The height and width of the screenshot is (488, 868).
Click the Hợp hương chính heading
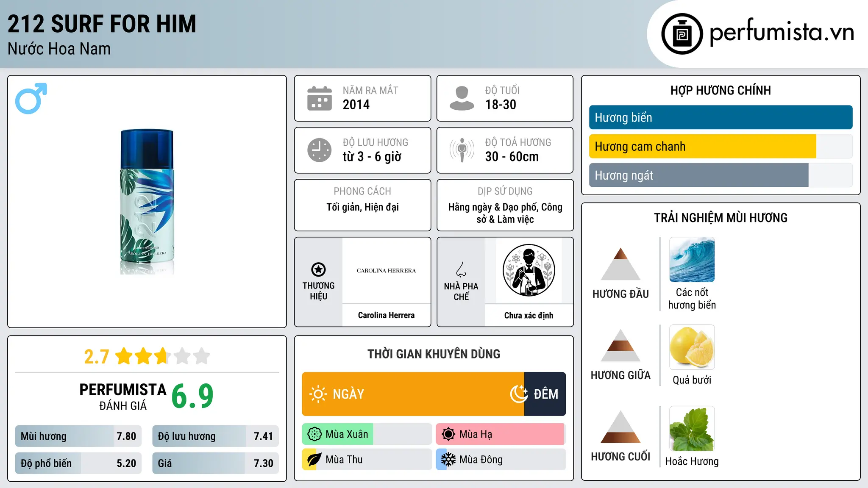click(x=721, y=90)
